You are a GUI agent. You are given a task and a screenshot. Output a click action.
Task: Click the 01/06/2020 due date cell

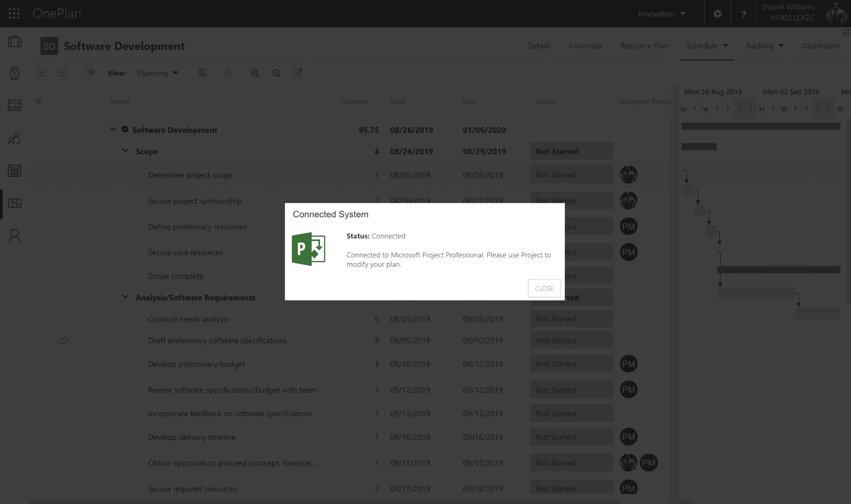[484, 130]
